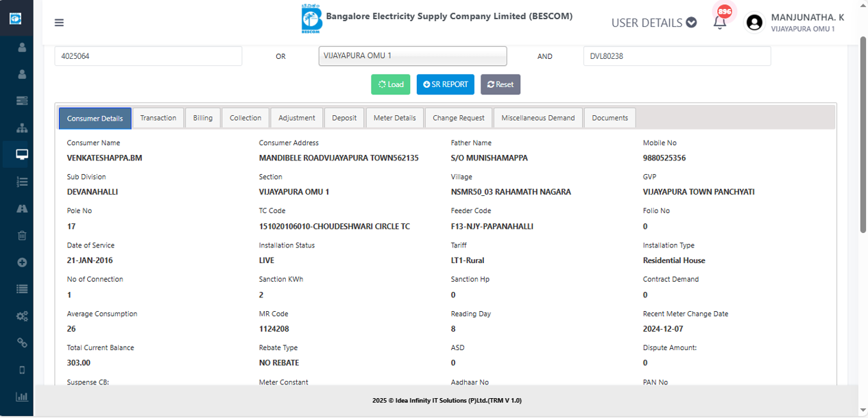This screenshot has height=418, width=868.
Task: Click the user avatar icon
Action: tap(754, 23)
